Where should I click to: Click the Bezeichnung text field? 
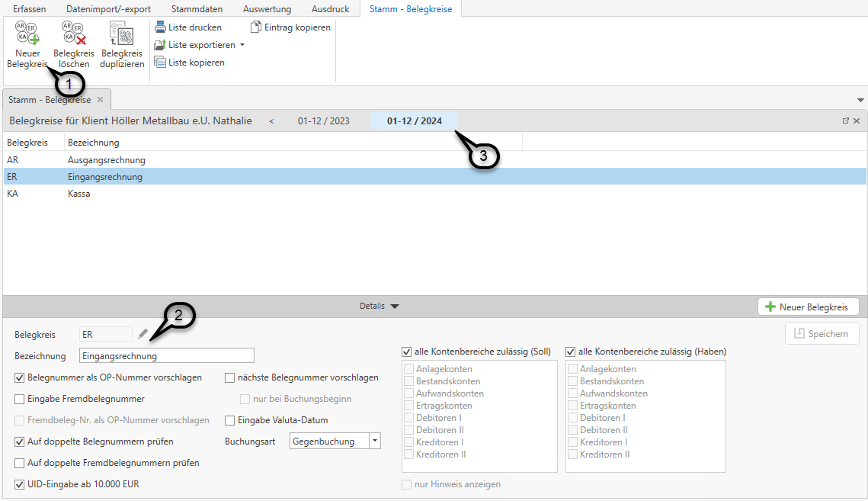click(x=166, y=356)
